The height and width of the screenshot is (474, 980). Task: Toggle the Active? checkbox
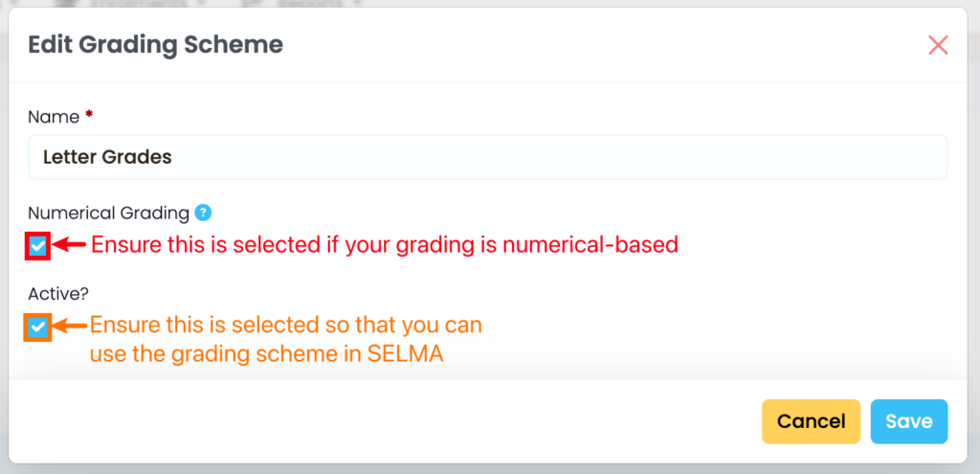[x=37, y=327]
